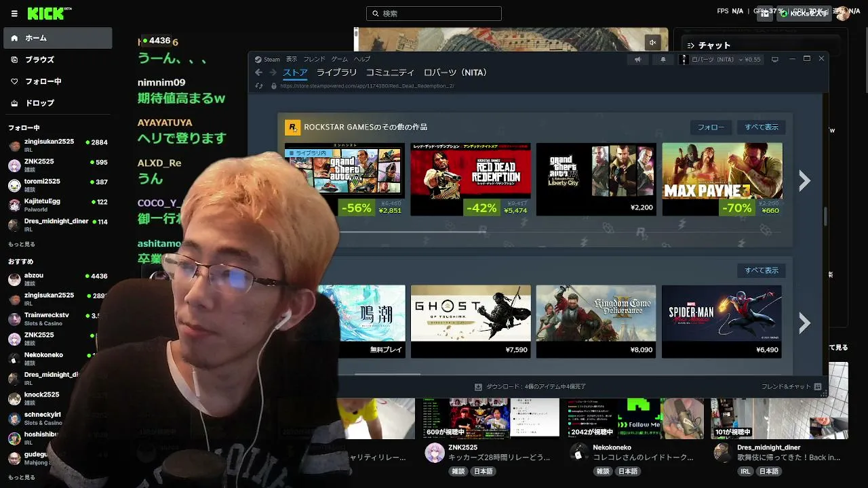Open the ロバーツ (NITA) profile tab
The image size is (868, 488).
455,73
